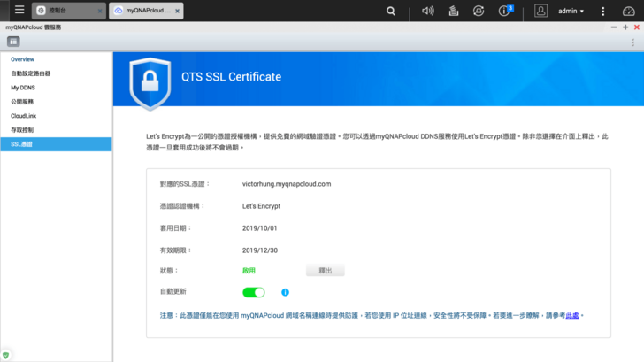Open the background tasks icon

[453, 12]
